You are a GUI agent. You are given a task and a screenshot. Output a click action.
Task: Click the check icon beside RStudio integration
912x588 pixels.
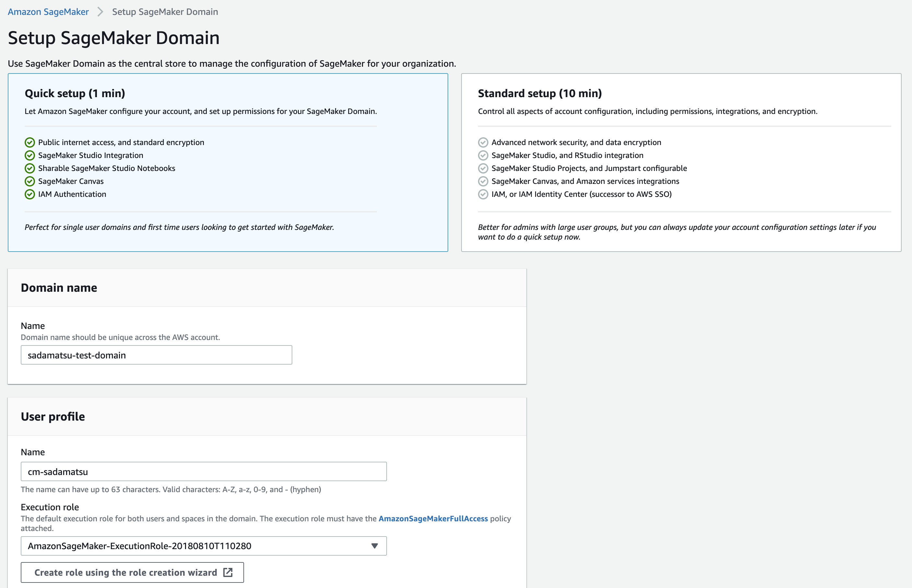click(x=483, y=155)
